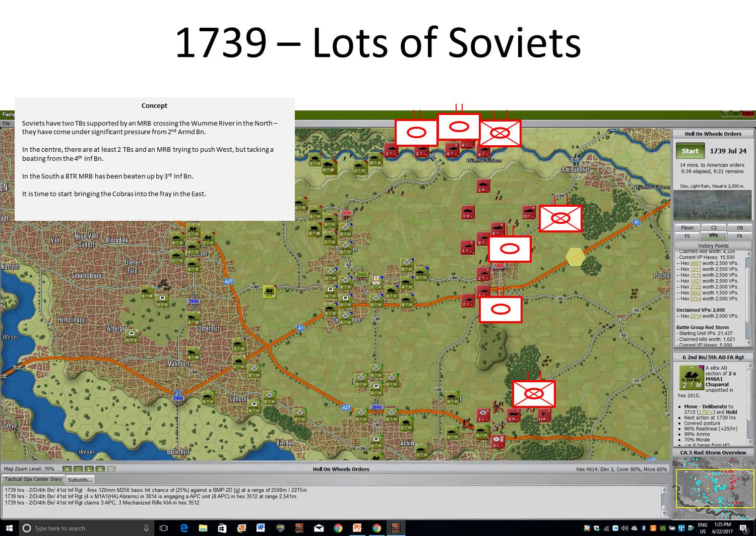Select the VPs tab
This screenshot has height=536, width=756.
coord(714,235)
